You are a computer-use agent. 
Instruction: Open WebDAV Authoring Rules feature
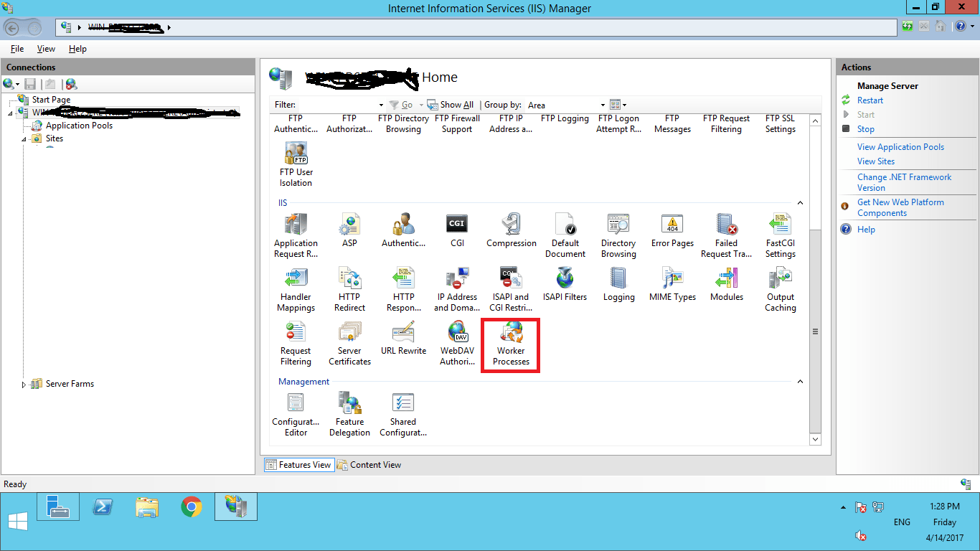457,343
